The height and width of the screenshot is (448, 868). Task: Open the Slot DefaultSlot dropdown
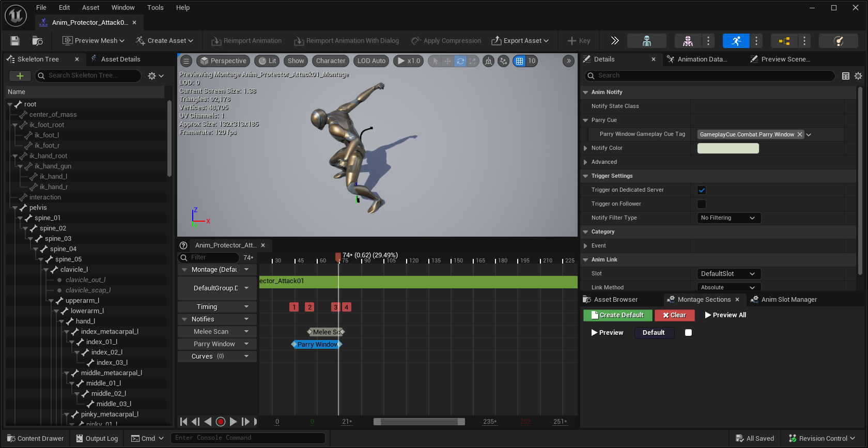[x=729, y=274]
